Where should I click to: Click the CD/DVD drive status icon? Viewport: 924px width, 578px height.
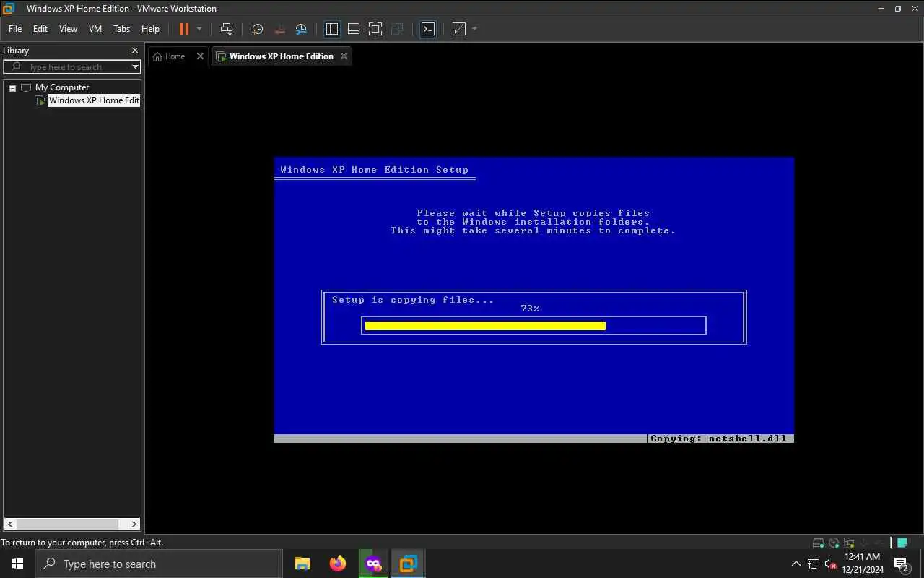pyautogui.click(x=834, y=543)
